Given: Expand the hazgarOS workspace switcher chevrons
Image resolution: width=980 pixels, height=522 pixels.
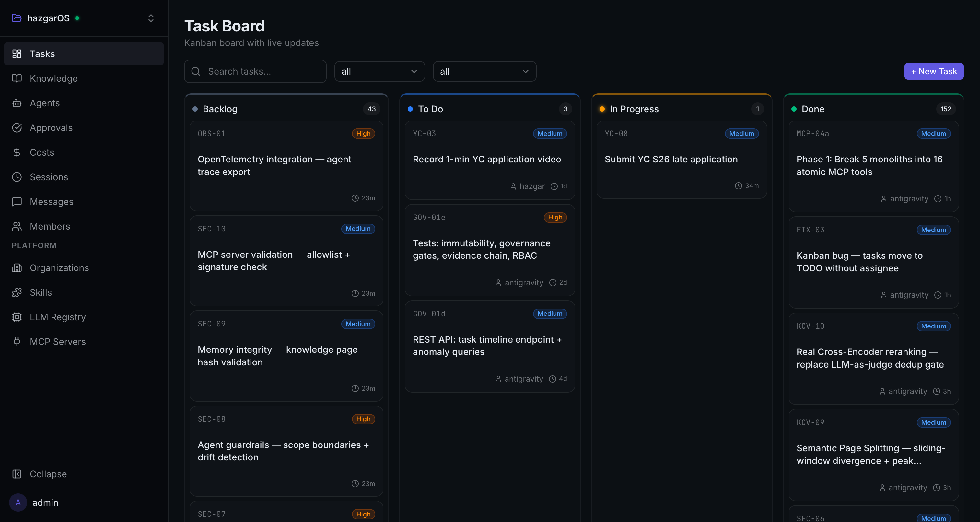Looking at the screenshot, I should tap(151, 18).
